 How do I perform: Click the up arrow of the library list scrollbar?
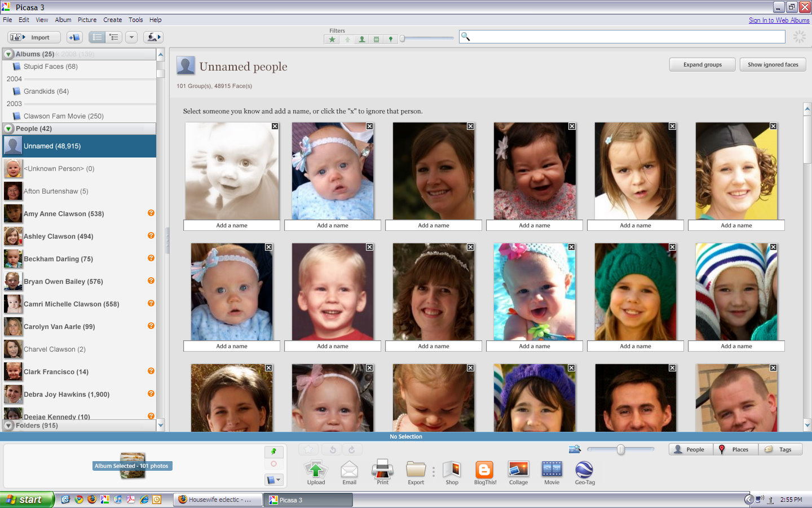pos(161,55)
